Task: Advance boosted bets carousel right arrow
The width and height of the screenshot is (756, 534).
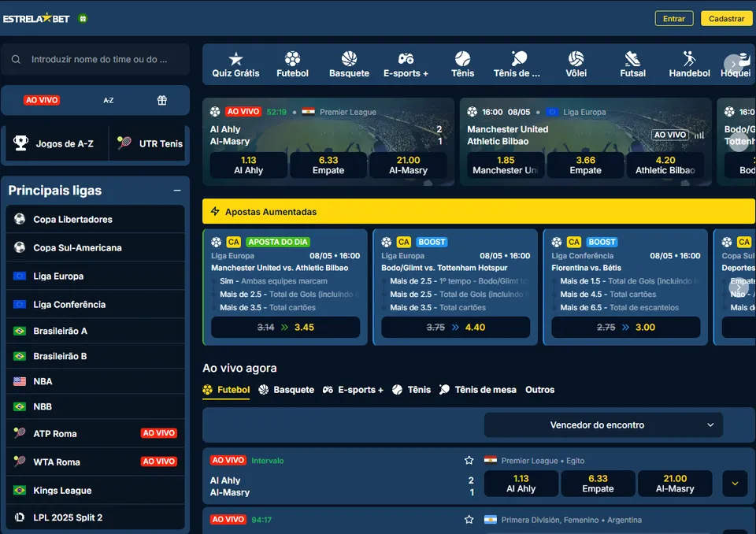Action: click(739, 287)
